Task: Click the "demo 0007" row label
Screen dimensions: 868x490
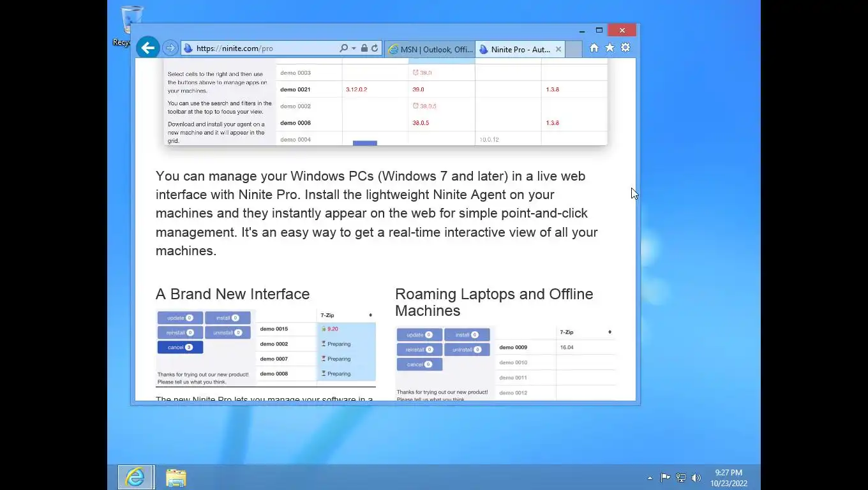Action: click(274, 359)
